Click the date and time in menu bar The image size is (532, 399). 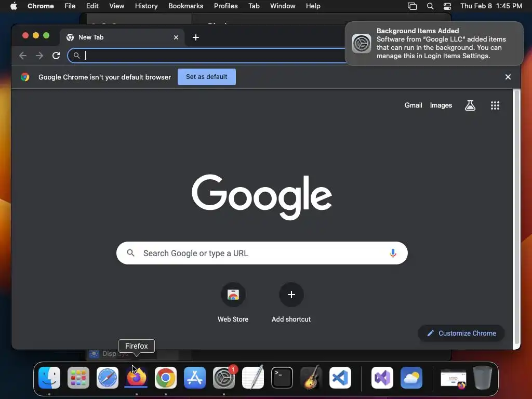click(491, 6)
